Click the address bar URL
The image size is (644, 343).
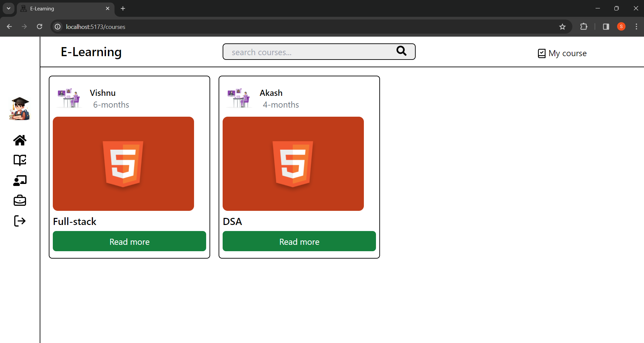96,27
